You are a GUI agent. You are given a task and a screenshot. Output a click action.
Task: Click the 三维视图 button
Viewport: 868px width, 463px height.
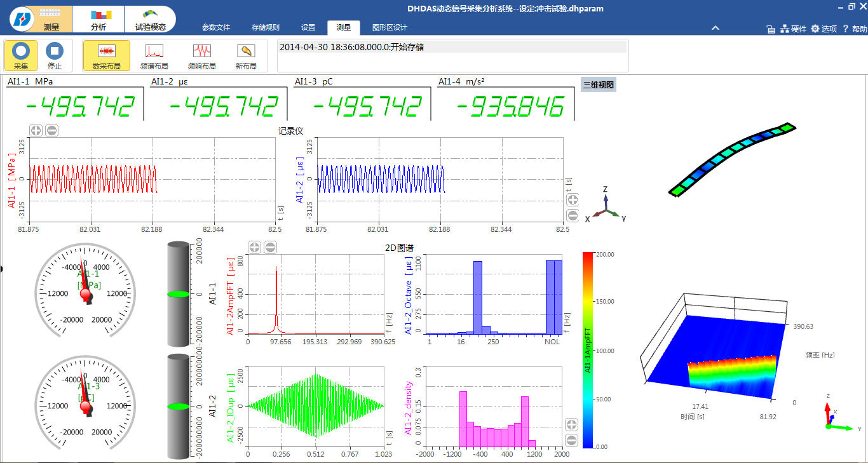[x=599, y=84]
